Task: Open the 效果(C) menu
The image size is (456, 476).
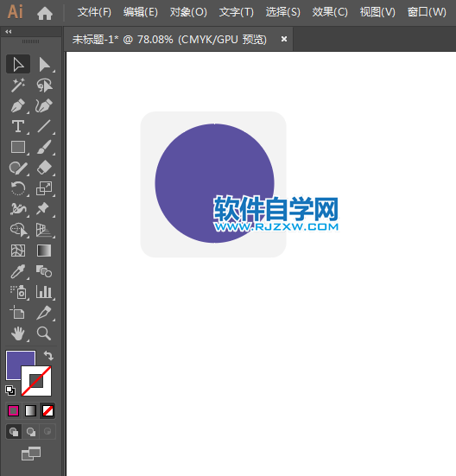Action: pyautogui.click(x=330, y=12)
